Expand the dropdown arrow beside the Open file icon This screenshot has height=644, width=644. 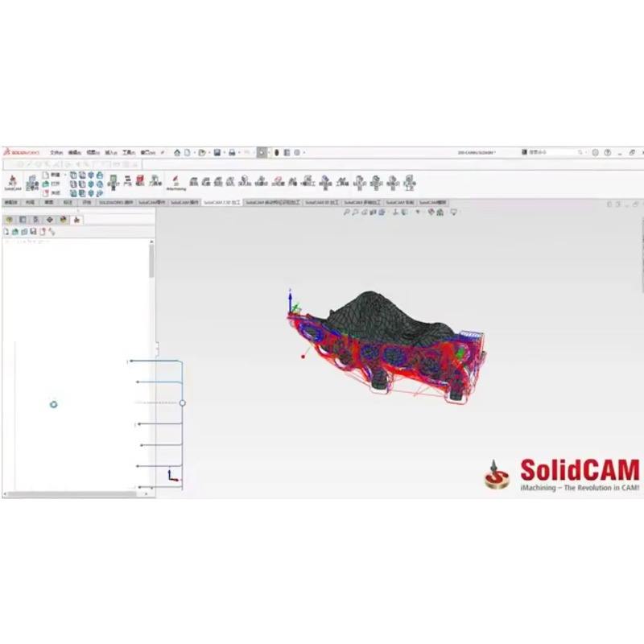point(208,153)
